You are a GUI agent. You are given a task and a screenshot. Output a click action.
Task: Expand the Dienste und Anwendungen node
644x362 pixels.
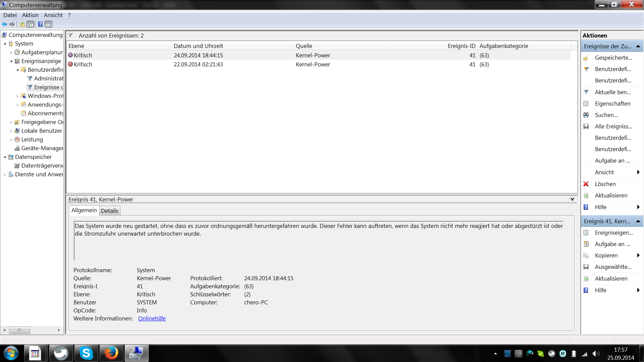click(x=5, y=175)
